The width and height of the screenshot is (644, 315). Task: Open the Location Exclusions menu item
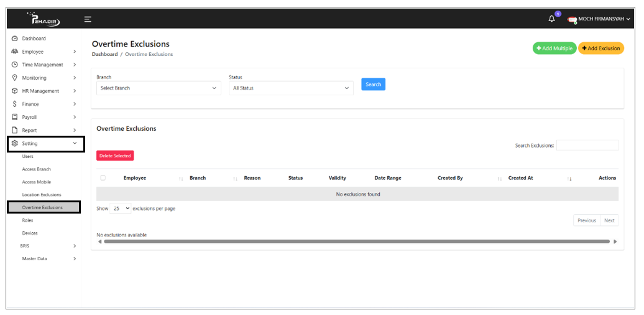42,195
